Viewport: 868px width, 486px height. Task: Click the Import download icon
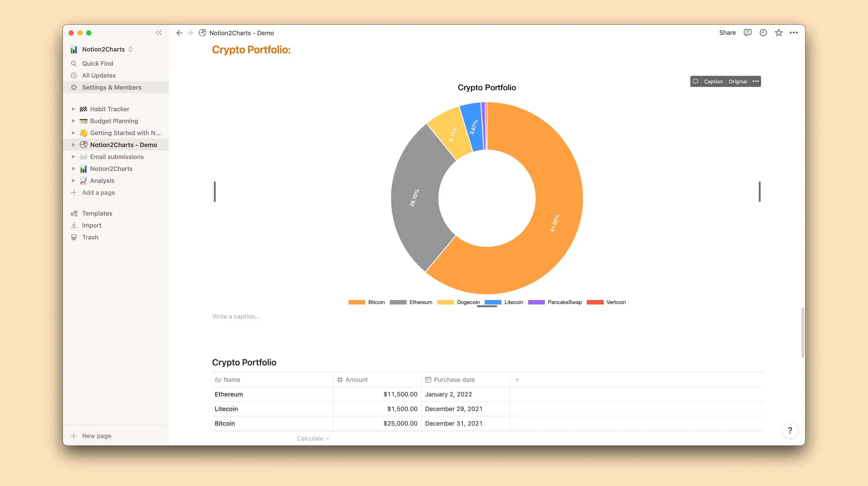(x=74, y=225)
